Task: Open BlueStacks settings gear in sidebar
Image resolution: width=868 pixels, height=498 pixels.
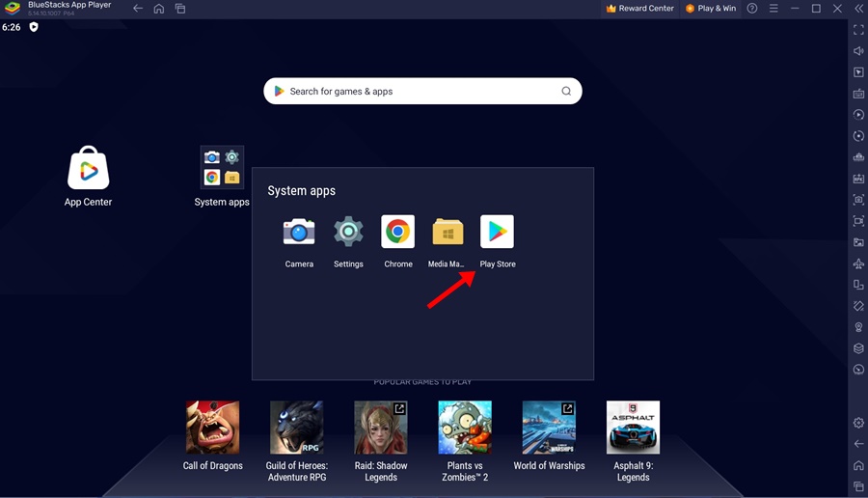Action: 858,423
